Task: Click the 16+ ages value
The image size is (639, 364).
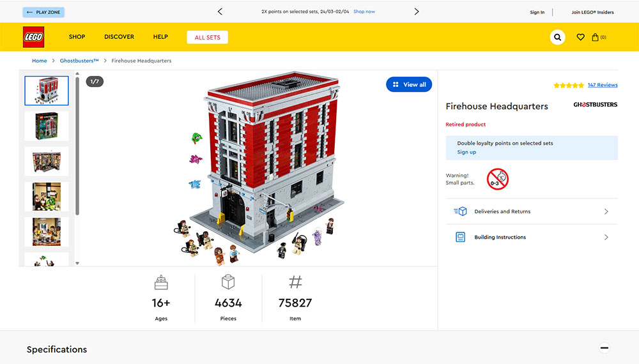Action: [161, 303]
